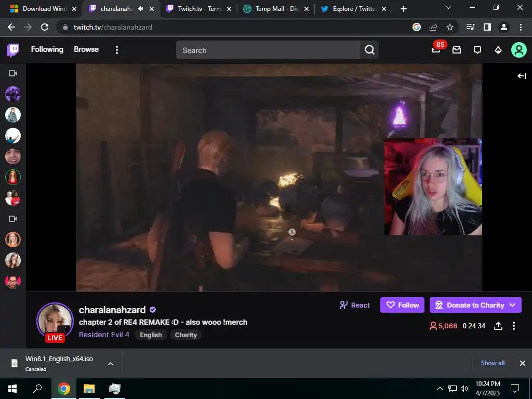The width and height of the screenshot is (532, 399).
Task: Open the tab search chevron
Action: click(x=448, y=7)
